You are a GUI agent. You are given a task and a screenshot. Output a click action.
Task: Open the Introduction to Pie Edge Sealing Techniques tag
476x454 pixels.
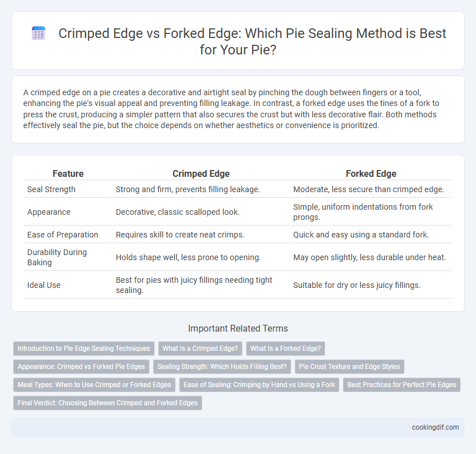point(84,349)
